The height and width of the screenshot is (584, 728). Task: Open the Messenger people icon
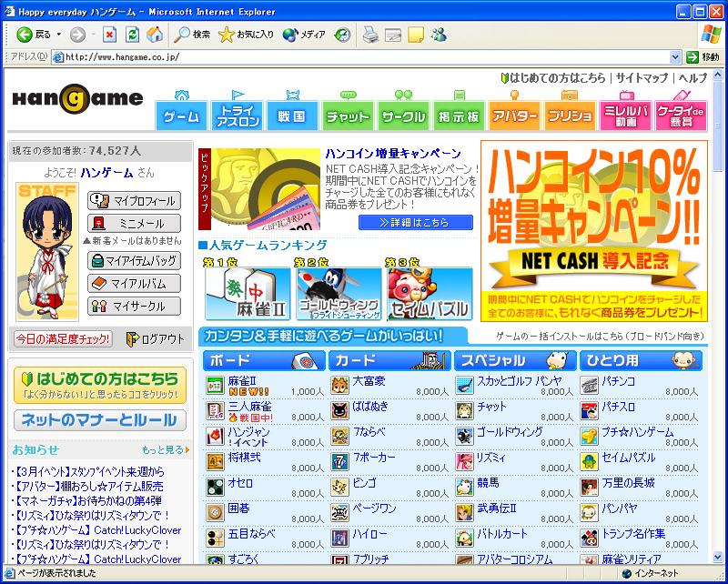439,35
